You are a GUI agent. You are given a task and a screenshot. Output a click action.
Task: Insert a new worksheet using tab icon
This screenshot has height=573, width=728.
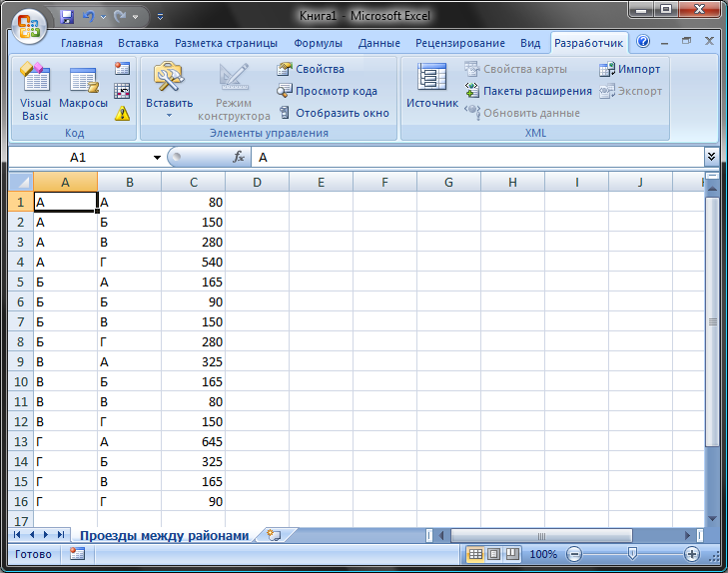(x=274, y=535)
